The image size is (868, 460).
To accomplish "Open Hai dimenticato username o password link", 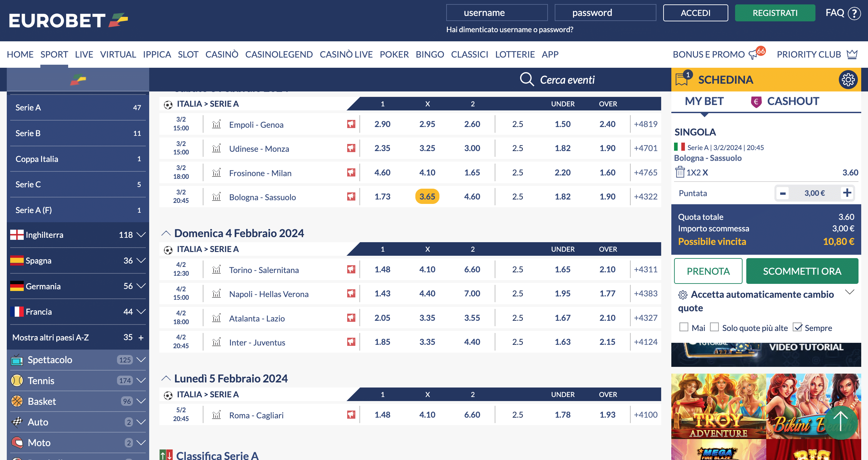I will [509, 30].
